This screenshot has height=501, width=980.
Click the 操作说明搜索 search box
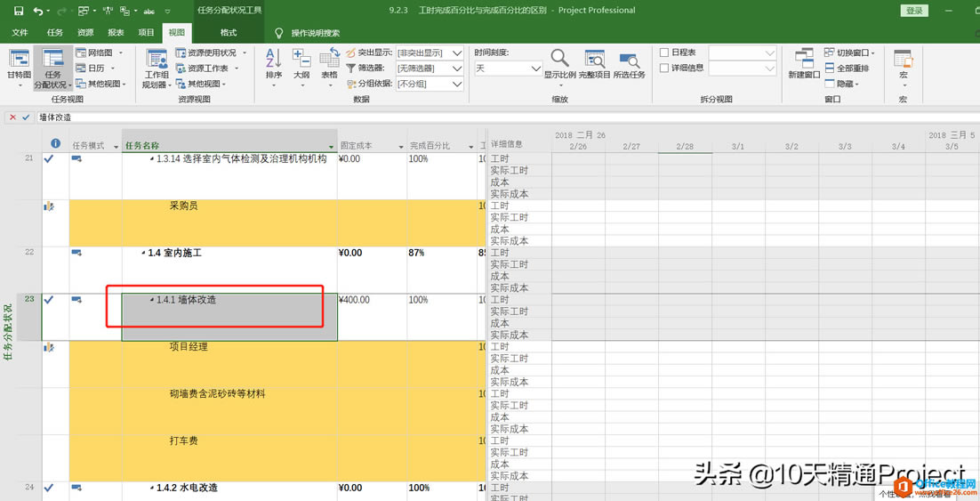pos(315,33)
